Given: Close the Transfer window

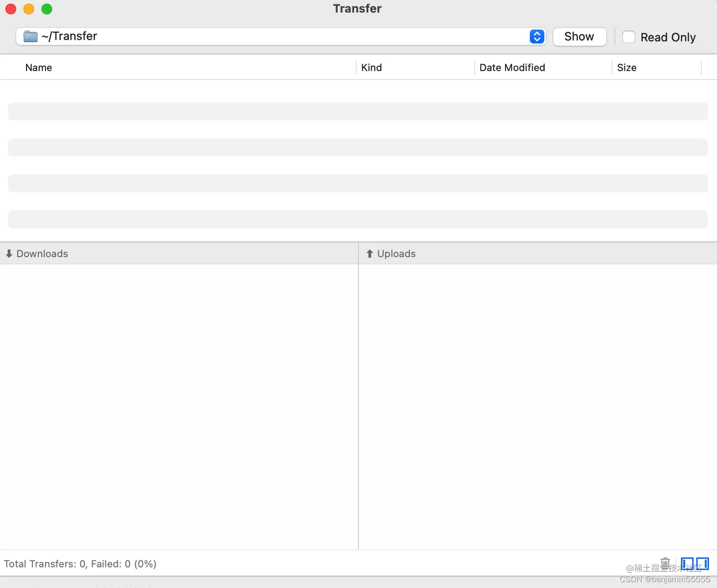Looking at the screenshot, I should [x=11, y=9].
